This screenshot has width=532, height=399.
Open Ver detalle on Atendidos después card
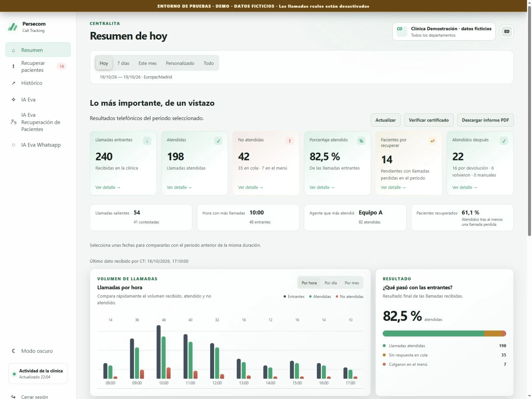click(465, 188)
